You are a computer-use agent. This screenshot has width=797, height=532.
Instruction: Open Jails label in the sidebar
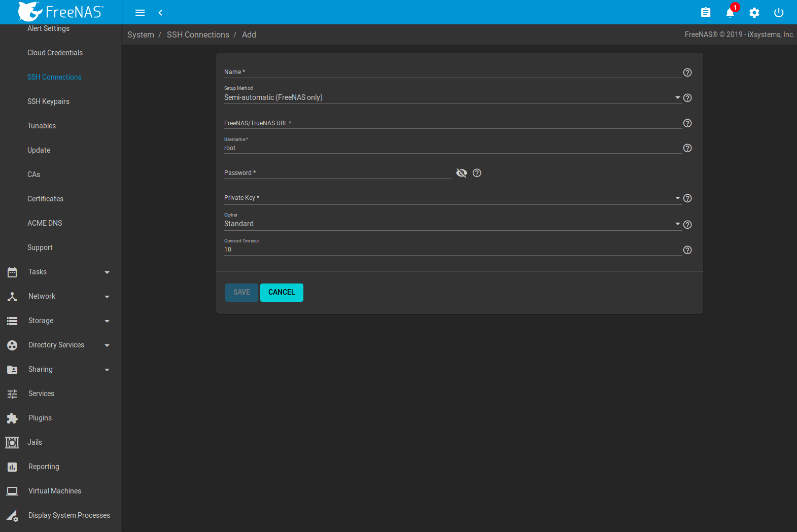(35, 443)
